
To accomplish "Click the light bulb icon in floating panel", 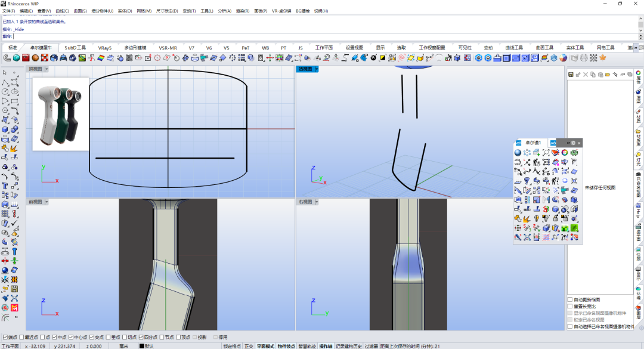I will click(x=537, y=218).
